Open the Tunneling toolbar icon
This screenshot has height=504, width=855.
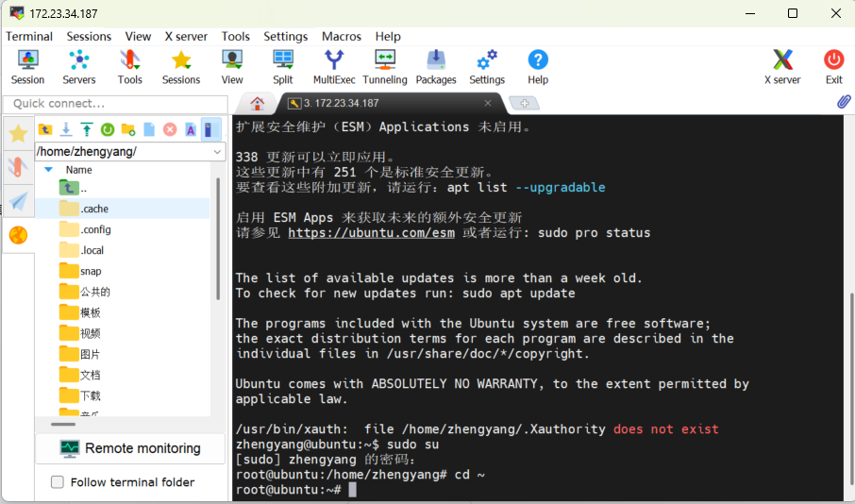tap(385, 67)
